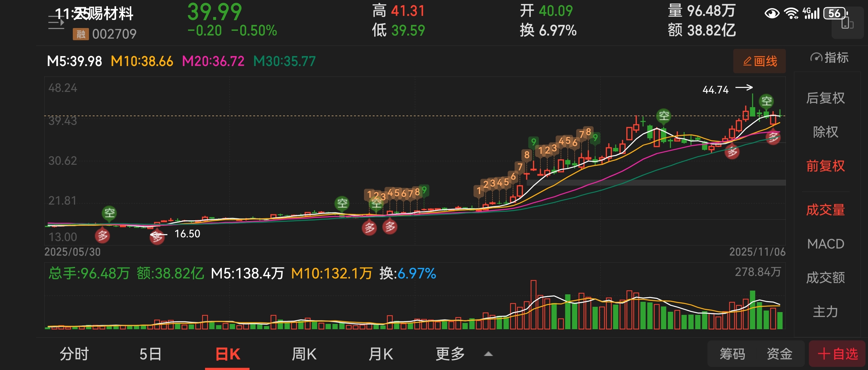Tap the pencil 画线 draw-line button
868x370 pixels.
(759, 61)
